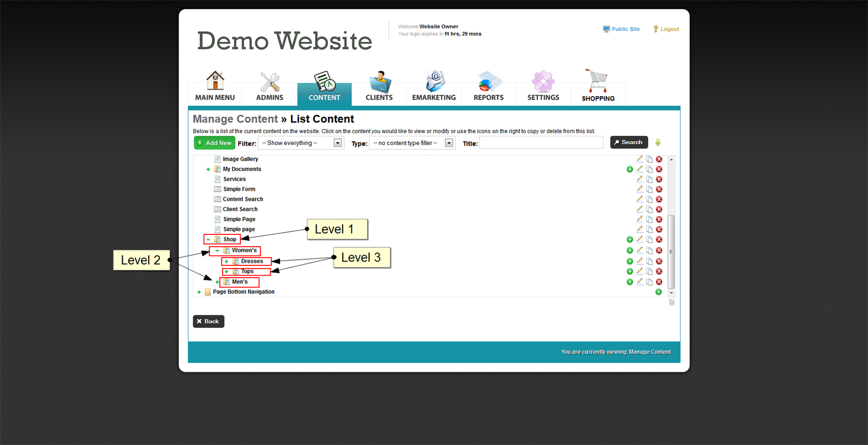The width and height of the screenshot is (868, 445).
Task: Click the content list vertical scrollbar thumb
Action: (x=671, y=251)
